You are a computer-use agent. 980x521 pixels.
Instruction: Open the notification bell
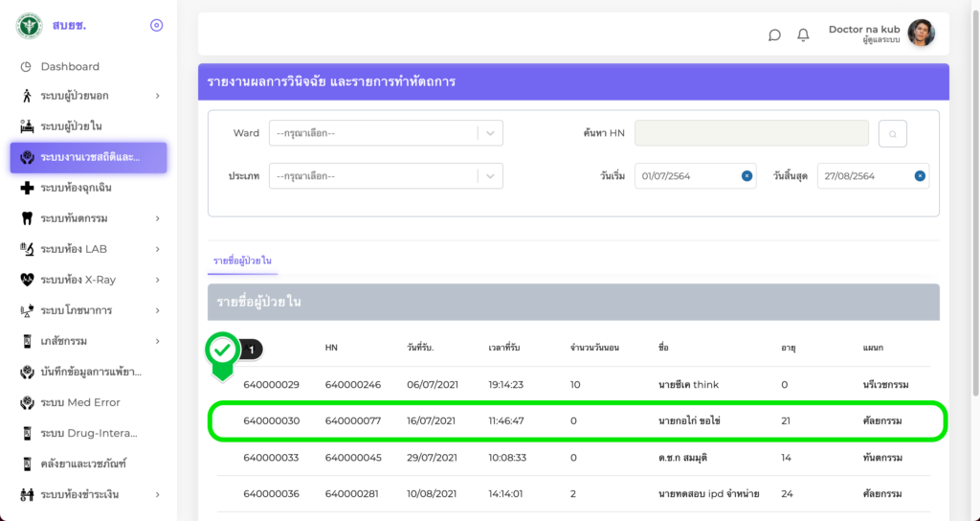pyautogui.click(x=803, y=34)
